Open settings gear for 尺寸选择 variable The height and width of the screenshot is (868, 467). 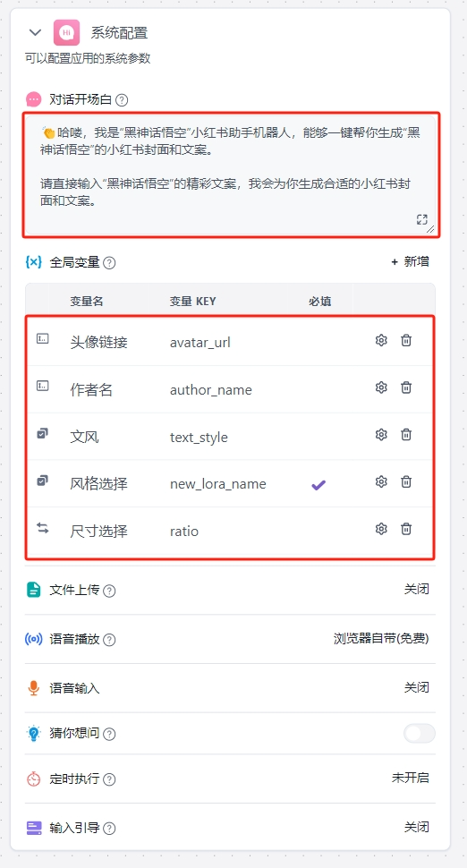tap(381, 529)
